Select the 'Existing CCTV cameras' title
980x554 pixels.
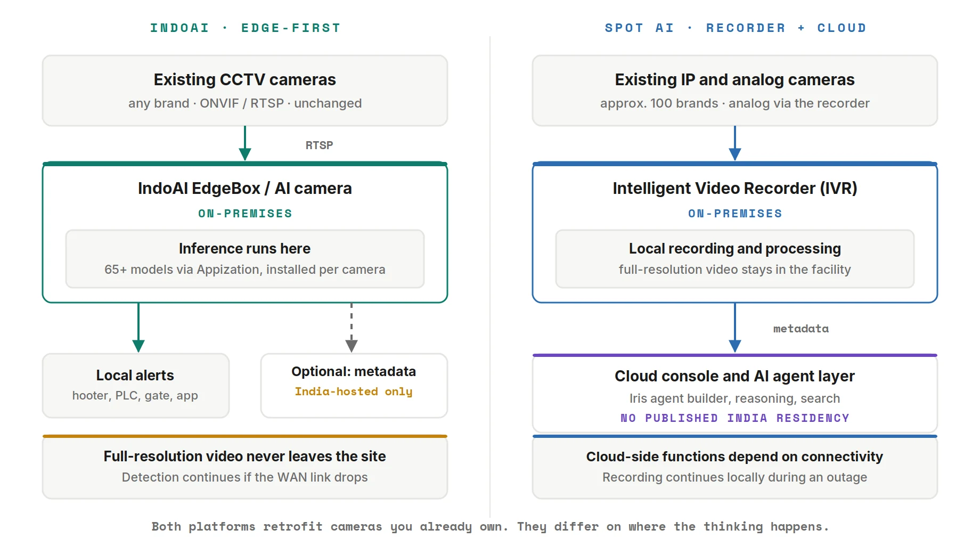(245, 79)
